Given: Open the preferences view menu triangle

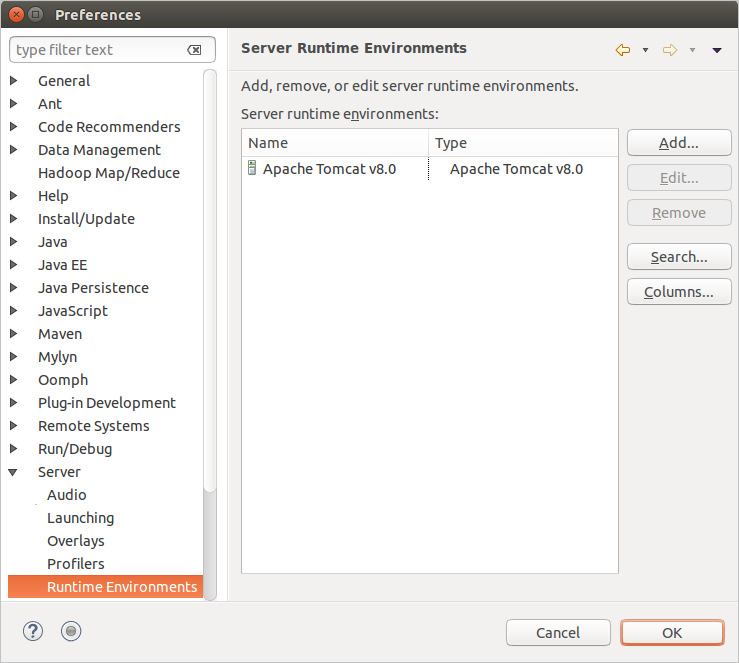Looking at the screenshot, I should [717, 50].
